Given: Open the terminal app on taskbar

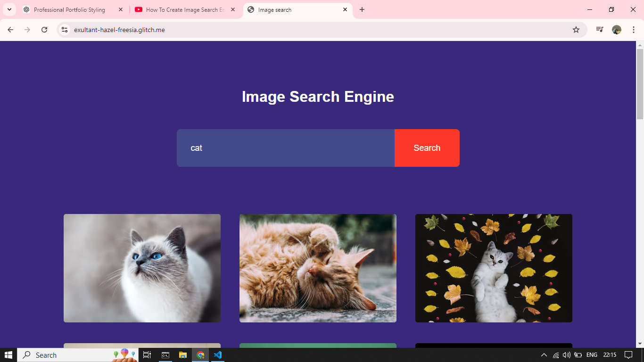Looking at the screenshot, I should (165, 355).
